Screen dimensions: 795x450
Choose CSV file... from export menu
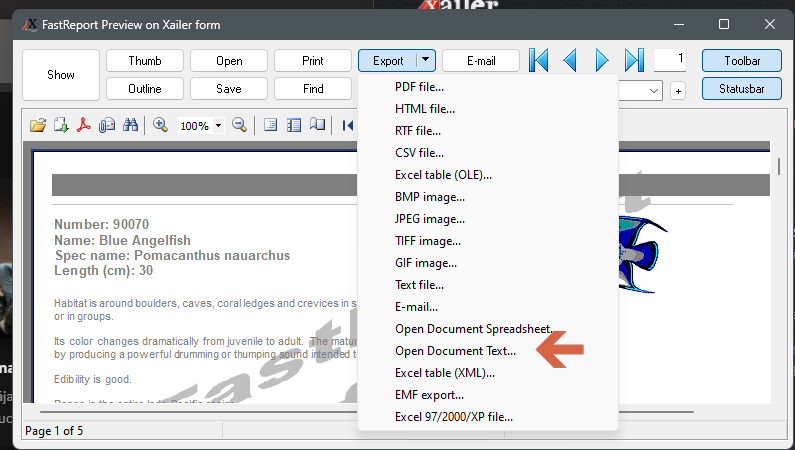(488, 153)
